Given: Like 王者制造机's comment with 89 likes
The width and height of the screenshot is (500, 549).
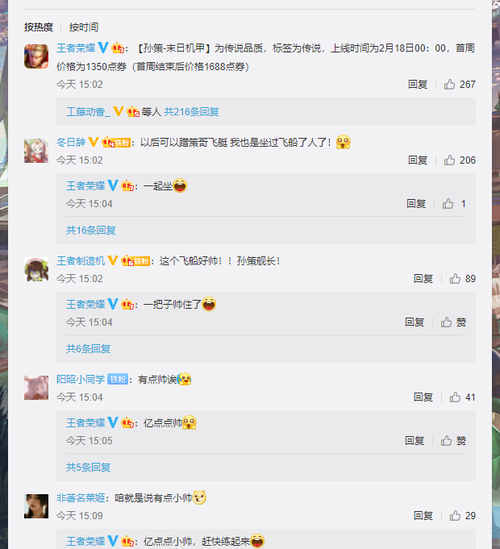Looking at the screenshot, I should click(x=462, y=279).
